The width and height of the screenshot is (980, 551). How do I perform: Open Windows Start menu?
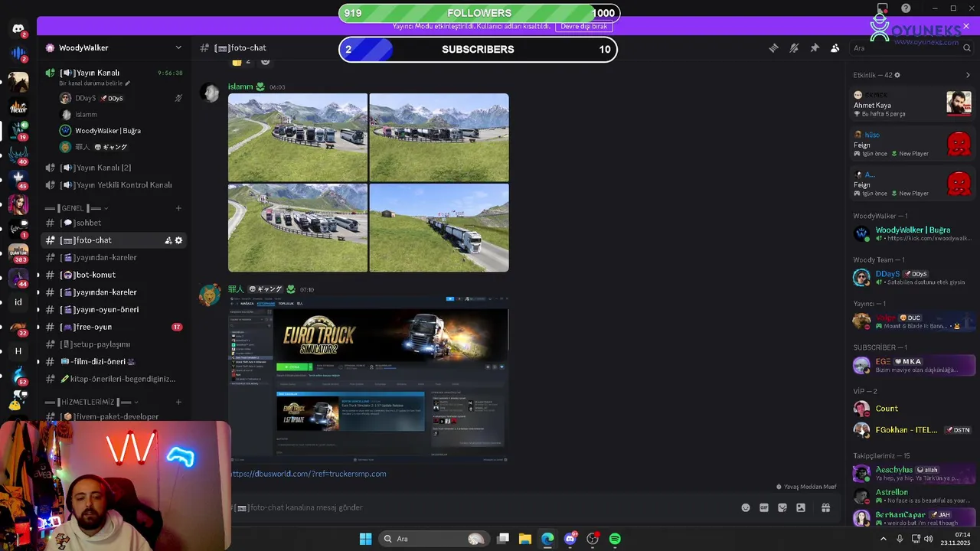pos(365,539)
